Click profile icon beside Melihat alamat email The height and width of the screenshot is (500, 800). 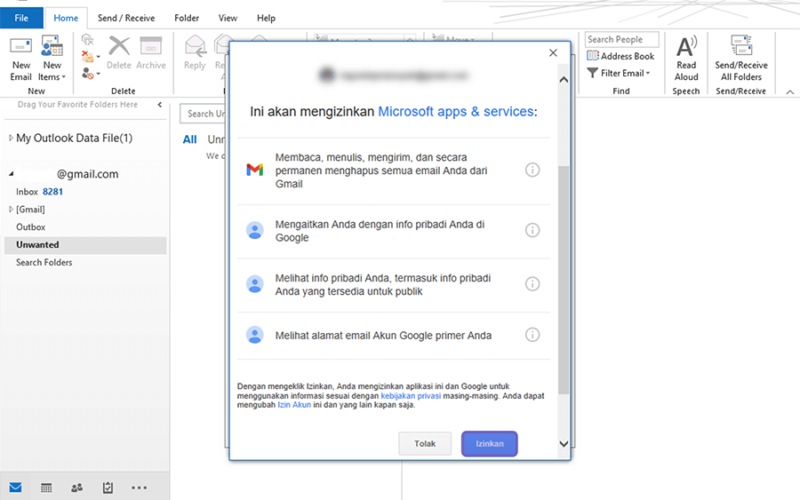pos(255,335)
